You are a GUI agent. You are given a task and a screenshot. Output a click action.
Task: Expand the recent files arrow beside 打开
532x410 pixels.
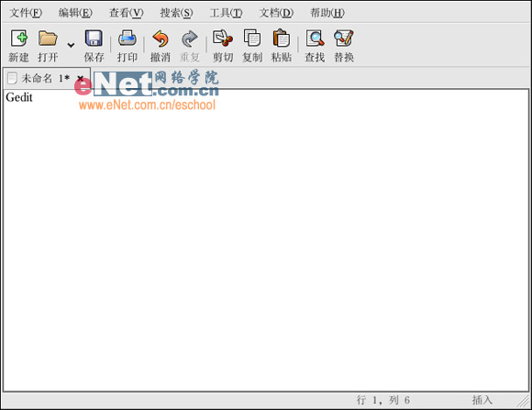coord(71,45)
